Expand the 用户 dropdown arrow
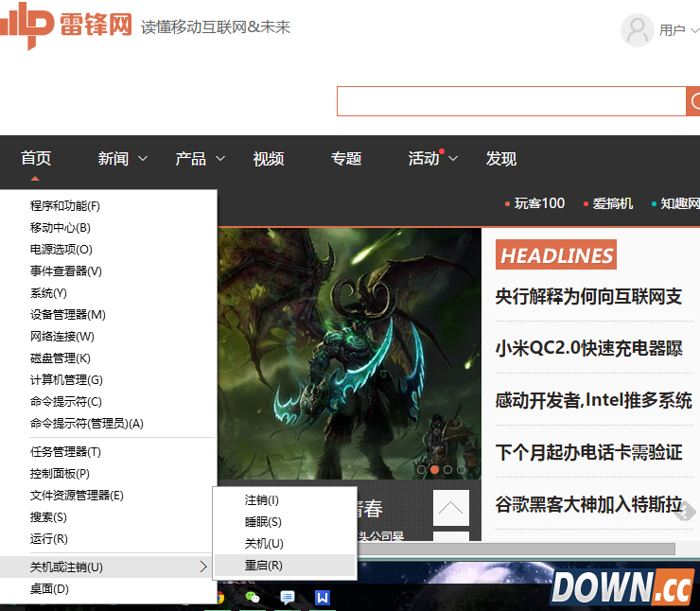Image resolution: width=700 pixels, height=611 pixels. (694, 30)
